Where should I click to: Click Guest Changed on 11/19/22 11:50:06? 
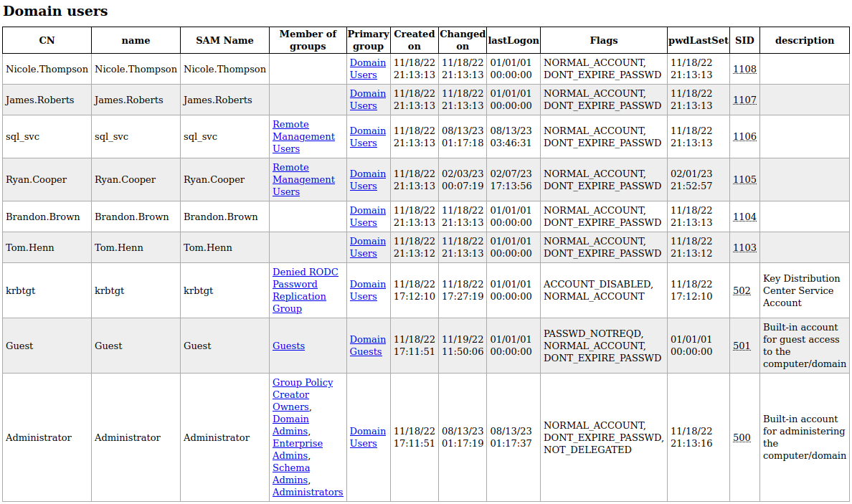click(x=463, y=346)
